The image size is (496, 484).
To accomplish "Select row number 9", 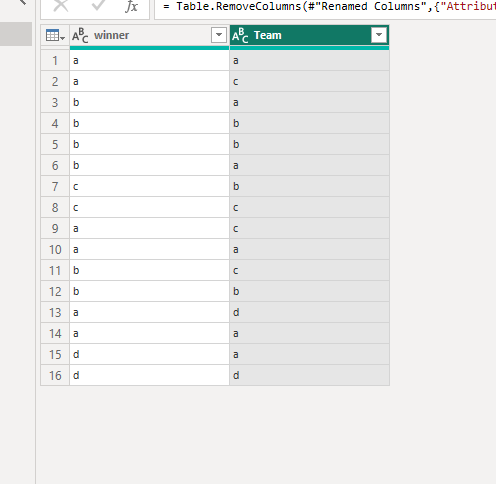I will point(55,229).
